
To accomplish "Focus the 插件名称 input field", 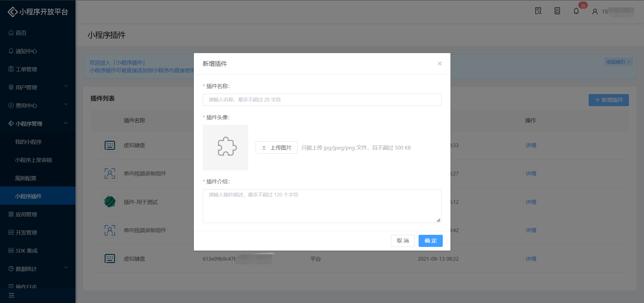I will pos(322,100).
